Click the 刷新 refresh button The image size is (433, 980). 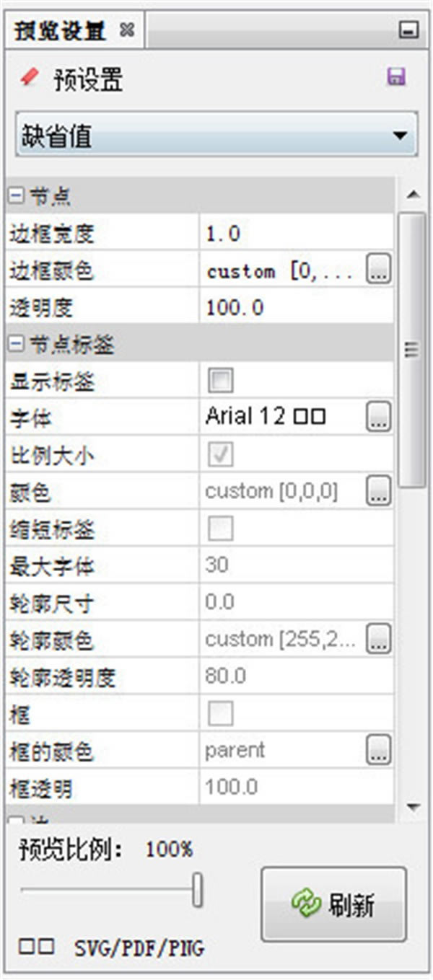333,904
